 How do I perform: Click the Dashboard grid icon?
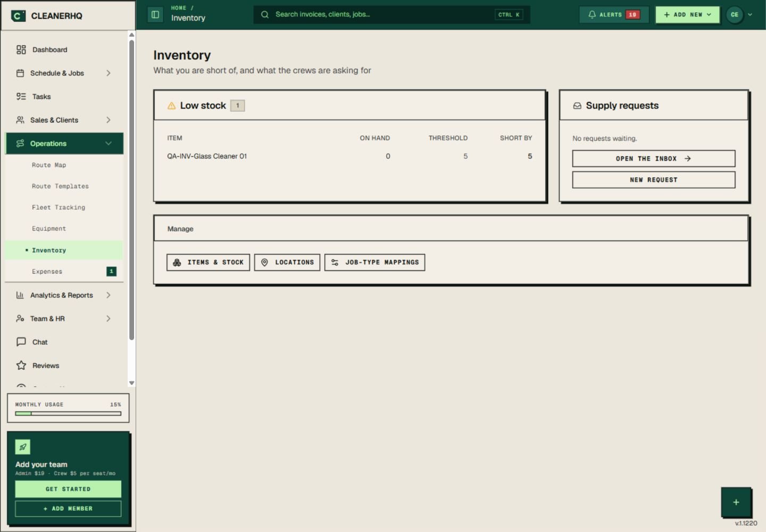[21, 50]
